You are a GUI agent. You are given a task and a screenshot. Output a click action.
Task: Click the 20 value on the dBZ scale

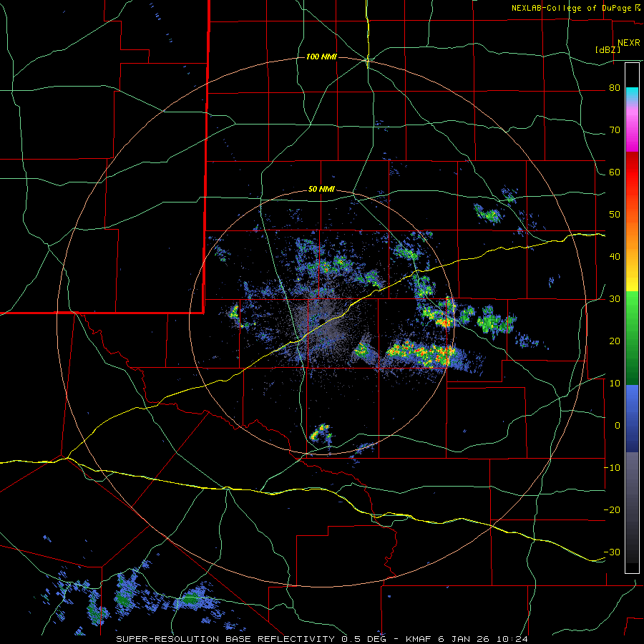pyautogui.click(x=615, y=341)
